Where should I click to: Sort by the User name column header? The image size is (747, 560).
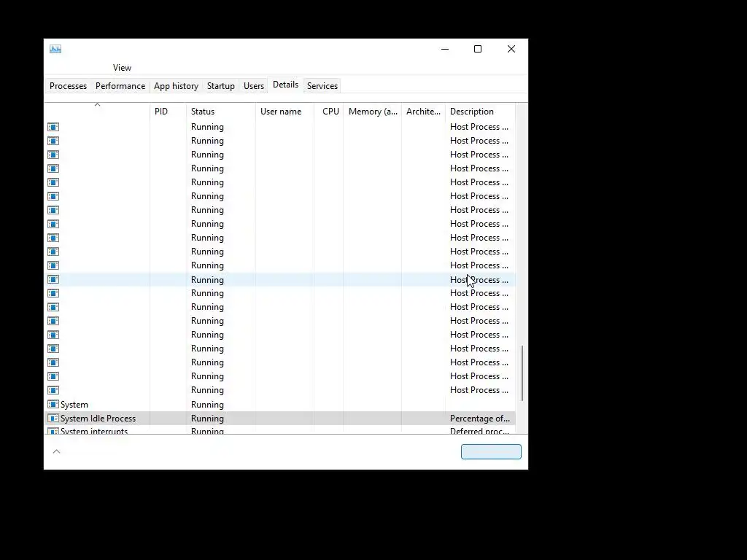pos(285,112)
